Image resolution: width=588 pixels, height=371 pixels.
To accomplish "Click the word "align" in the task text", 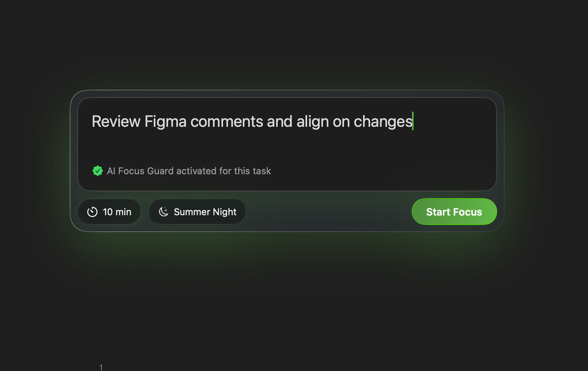I will [x=312, y=122].
